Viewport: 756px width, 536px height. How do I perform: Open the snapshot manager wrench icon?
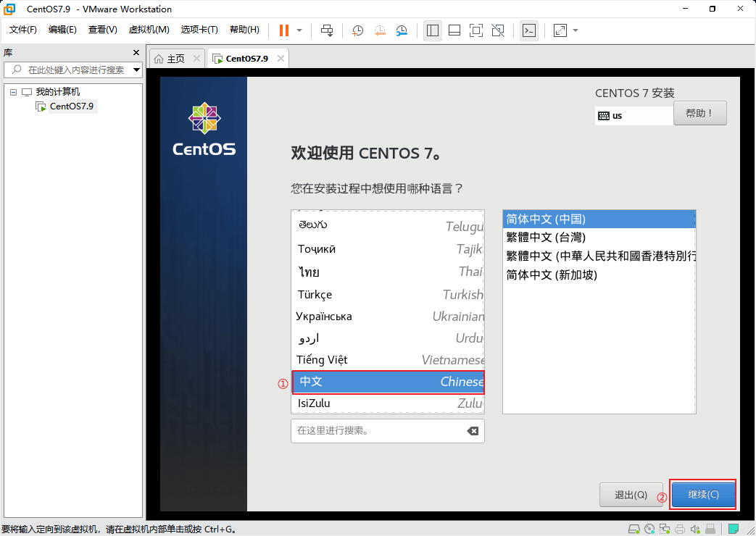(x=402, y=30)
